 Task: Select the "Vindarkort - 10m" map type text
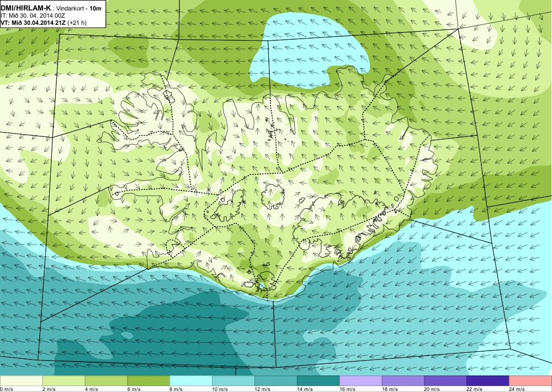click(x=78, y=8)
